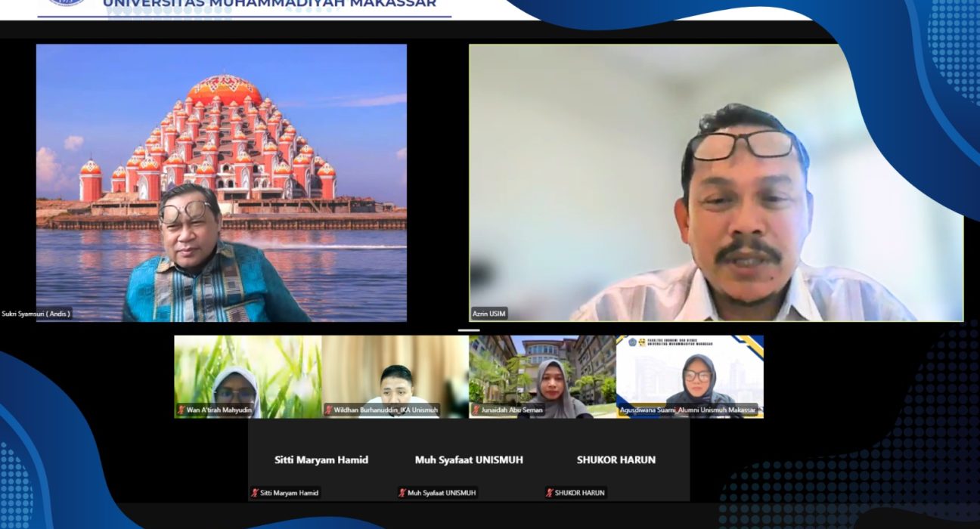This screenshot has width=980, height=529.
Task: Click the Azrin USIM name label
Action: (488, 313)
